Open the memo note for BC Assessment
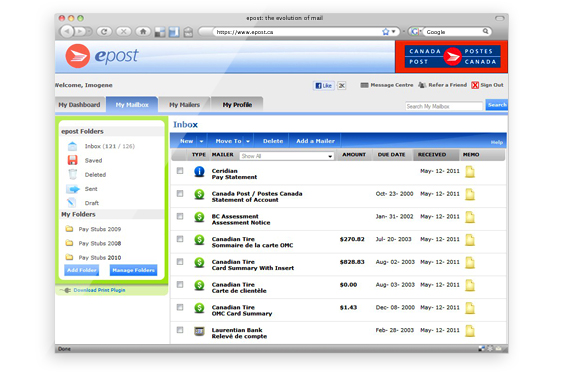This screenshot has height=373, width=569. tap(470, 217)
